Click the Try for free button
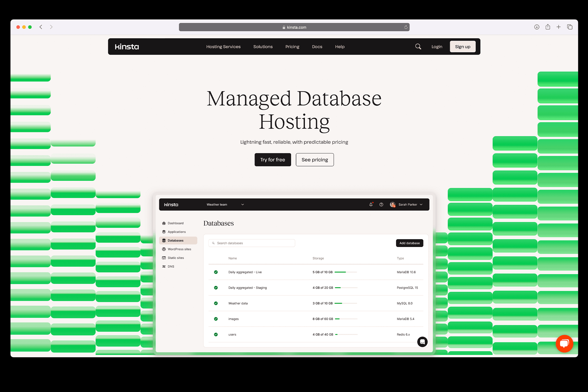The width and height of the screenshot is (588, 392). pyautogui.click(x=273, y=160)
